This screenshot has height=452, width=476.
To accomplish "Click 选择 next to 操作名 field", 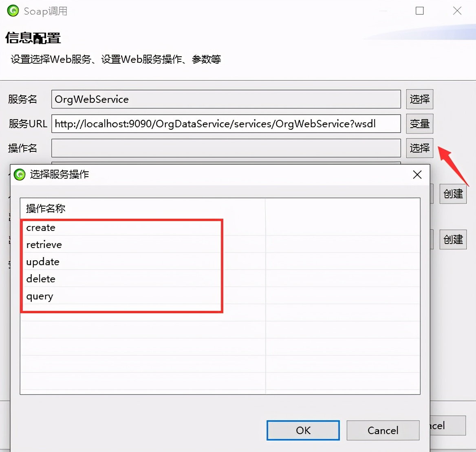I will tap(419, 148).
